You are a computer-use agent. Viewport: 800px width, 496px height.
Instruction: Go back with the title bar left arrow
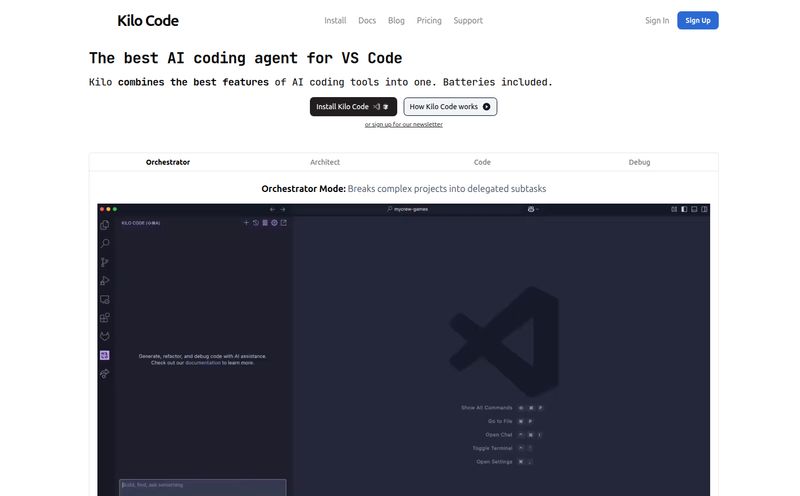click(272, 209)
